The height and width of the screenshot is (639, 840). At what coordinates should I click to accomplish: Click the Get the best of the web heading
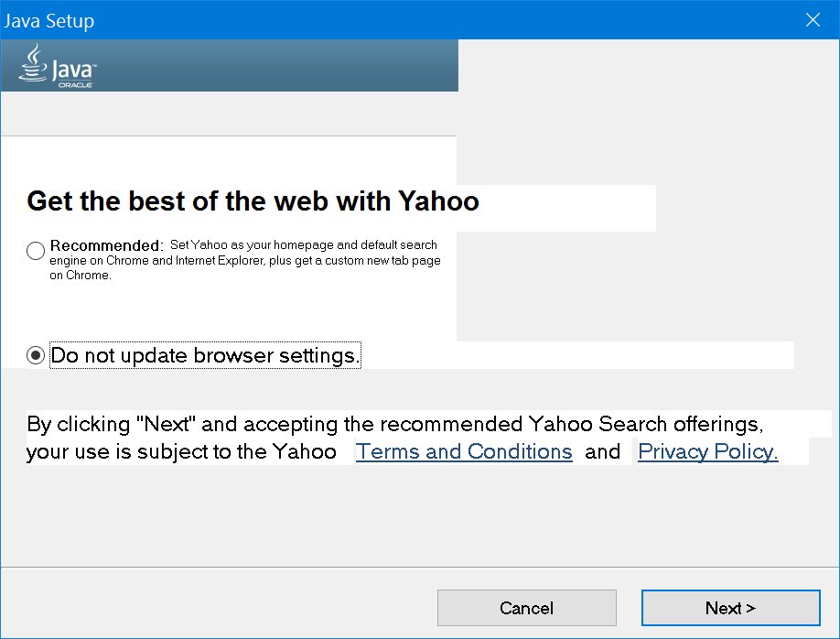(x=253, y=201)
